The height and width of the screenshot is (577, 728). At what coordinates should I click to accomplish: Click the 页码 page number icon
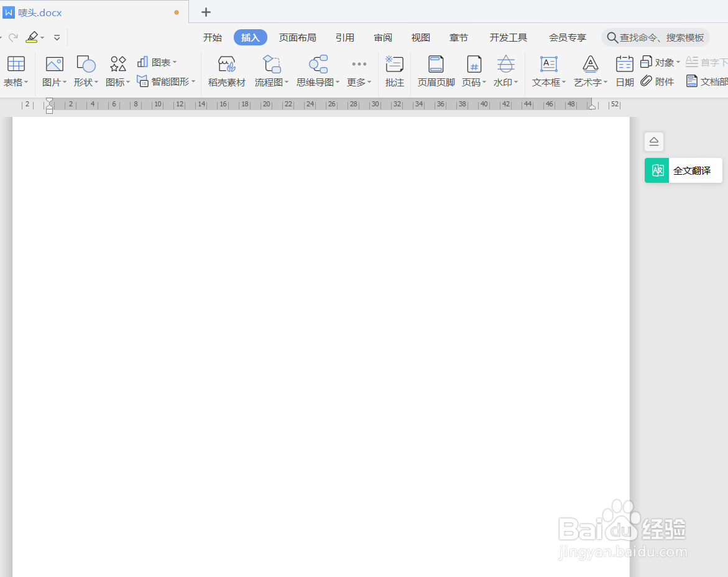point(474,64)
